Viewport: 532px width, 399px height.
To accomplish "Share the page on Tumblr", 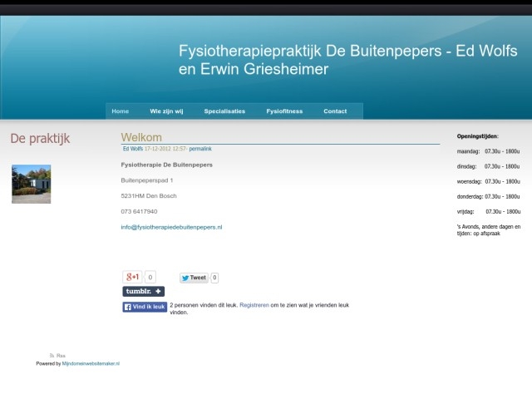I will tap(144, 292).
